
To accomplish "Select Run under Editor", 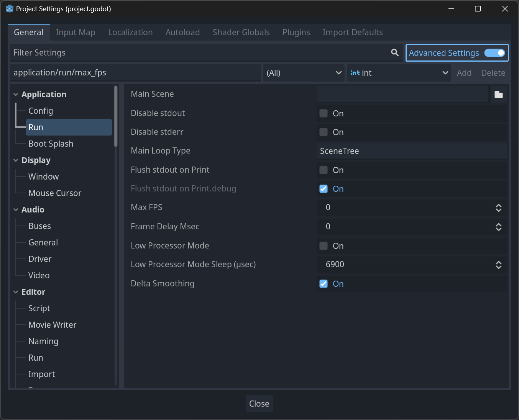I will [x=36, y=358].
